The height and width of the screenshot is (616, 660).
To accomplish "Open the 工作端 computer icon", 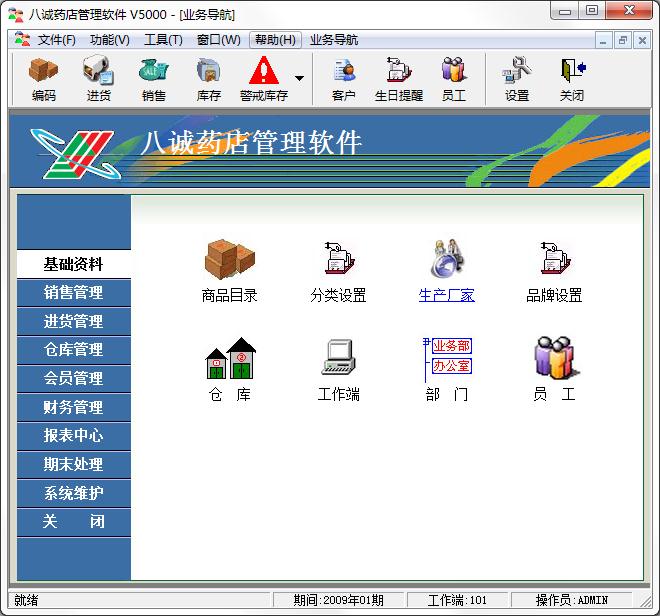I will (338, 357).
